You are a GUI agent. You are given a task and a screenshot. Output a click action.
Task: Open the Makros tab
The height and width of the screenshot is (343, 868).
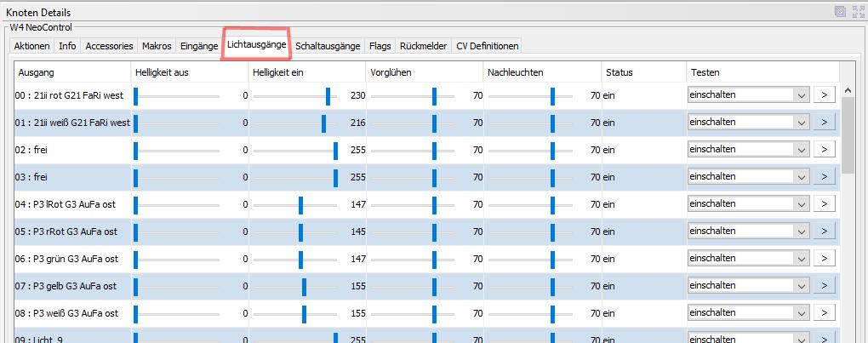[157, 46]
